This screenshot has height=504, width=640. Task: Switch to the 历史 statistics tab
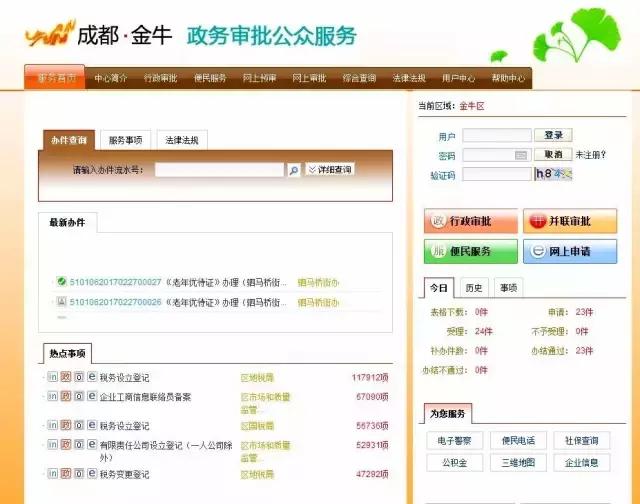click(474, 288)
